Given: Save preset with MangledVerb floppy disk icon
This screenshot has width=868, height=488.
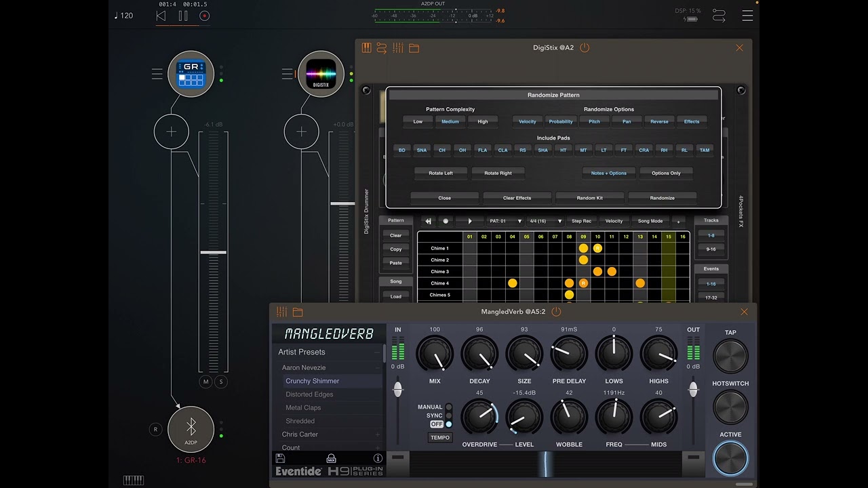Looking at the screenshot, I should 281,458.
